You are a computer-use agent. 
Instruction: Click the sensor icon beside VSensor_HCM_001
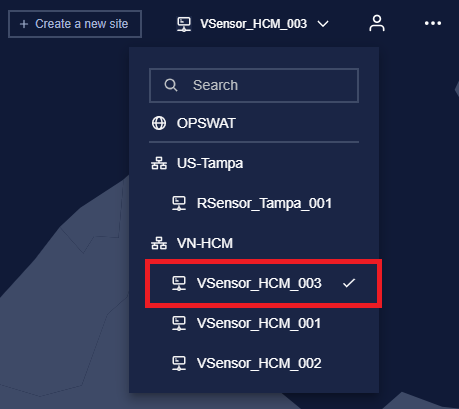[x=179, y=323]
